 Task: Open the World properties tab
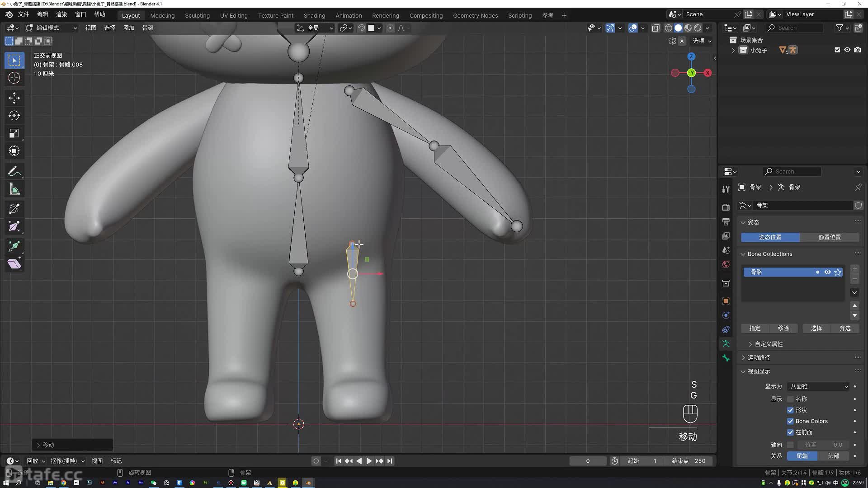click(726, 264)
